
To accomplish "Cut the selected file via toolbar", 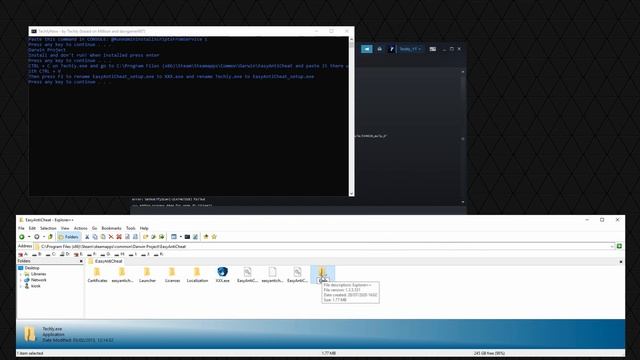I will (87, 237).
